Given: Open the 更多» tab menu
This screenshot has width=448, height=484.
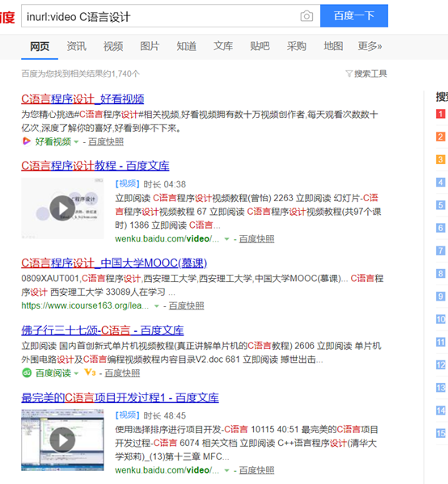Looking at the screenshot, I should pos(370,46).
